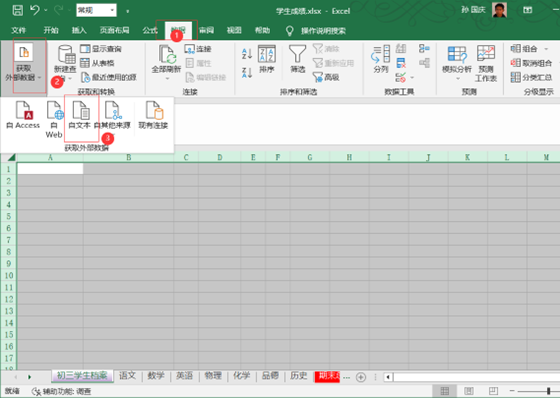
Task: Click 最近使用的源 button
Action: [x=109, y=77]
